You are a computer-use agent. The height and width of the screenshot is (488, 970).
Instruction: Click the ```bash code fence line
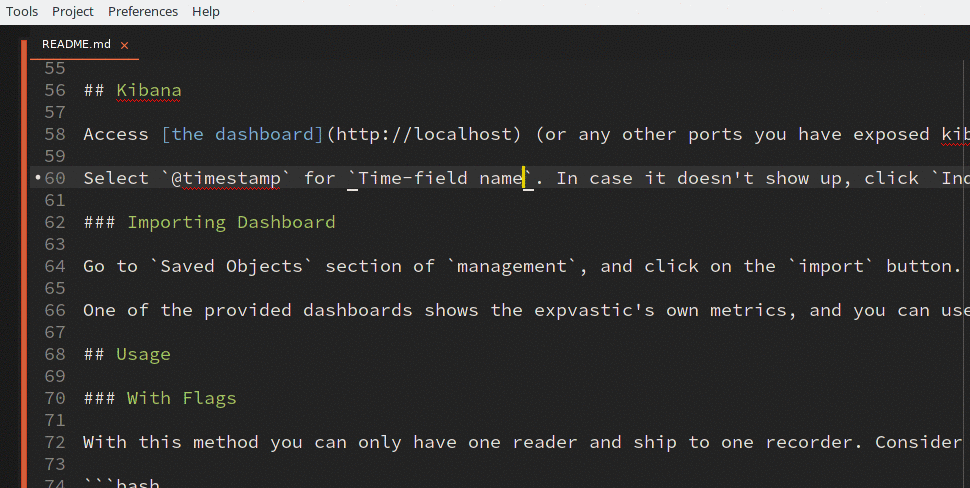(122, 484)
